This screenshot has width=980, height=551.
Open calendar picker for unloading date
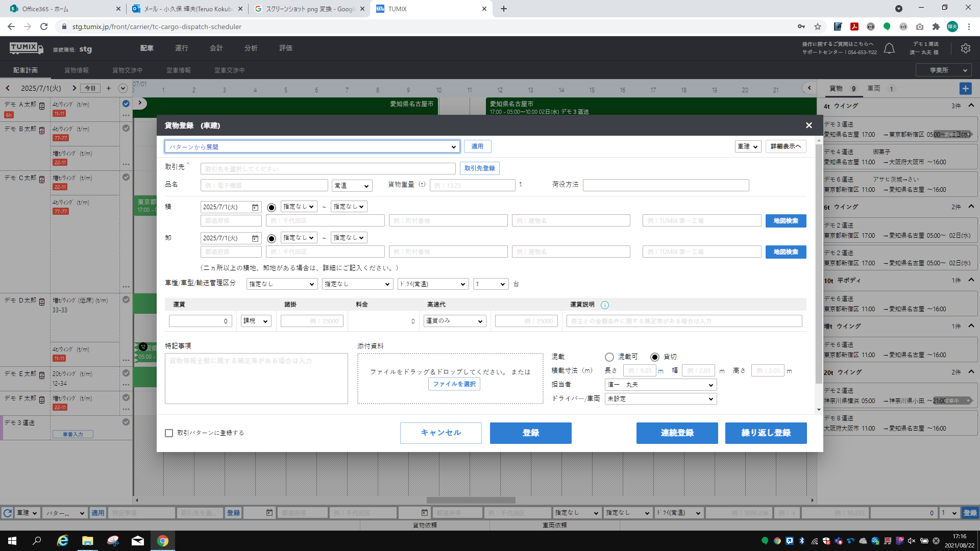255,238
